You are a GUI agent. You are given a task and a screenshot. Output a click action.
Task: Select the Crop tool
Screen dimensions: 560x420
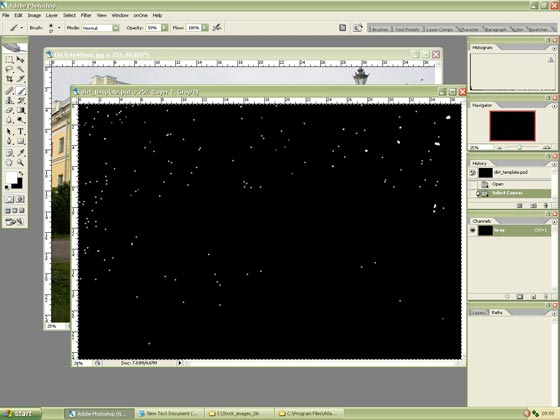point(10,79)
